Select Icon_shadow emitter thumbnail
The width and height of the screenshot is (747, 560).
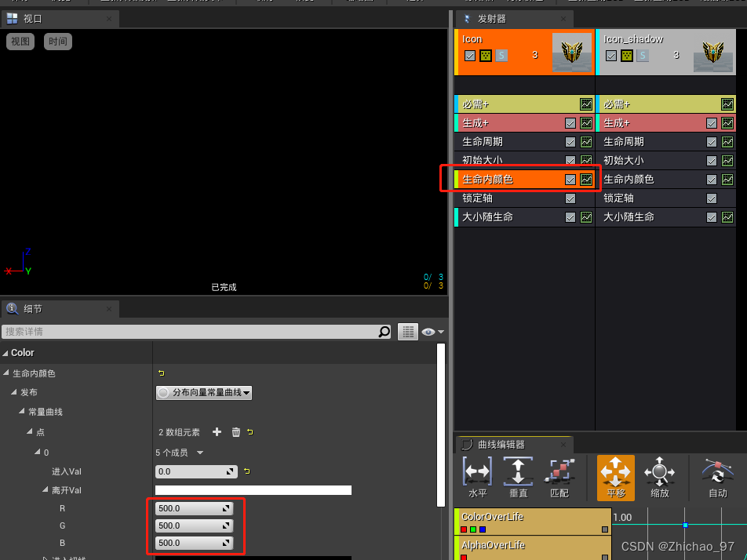(712, 53)
